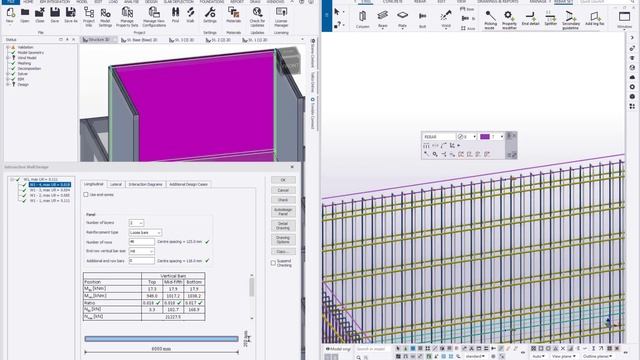Screen dimensions: 640x360
Task: Select the highlighted W1 - 4 tree item
Action: tap(49, 184)
